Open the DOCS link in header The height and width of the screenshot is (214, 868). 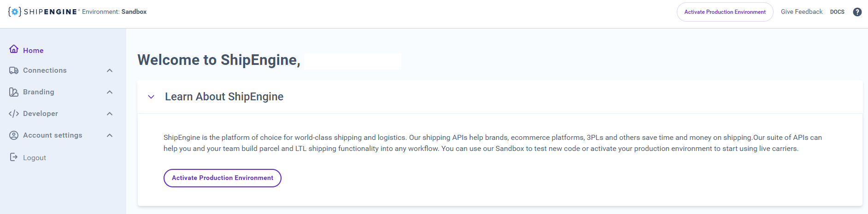pyautogui.click(x=837, y=12)
